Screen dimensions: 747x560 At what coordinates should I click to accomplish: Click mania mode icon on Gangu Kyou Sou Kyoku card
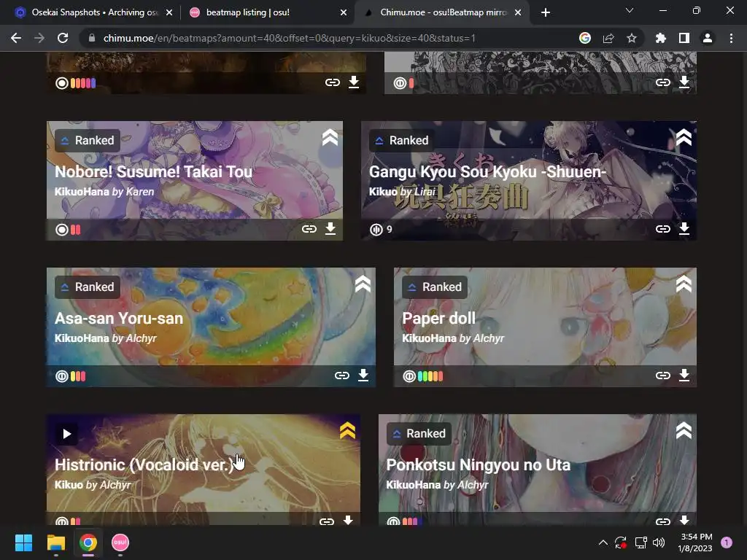(376, 230)
